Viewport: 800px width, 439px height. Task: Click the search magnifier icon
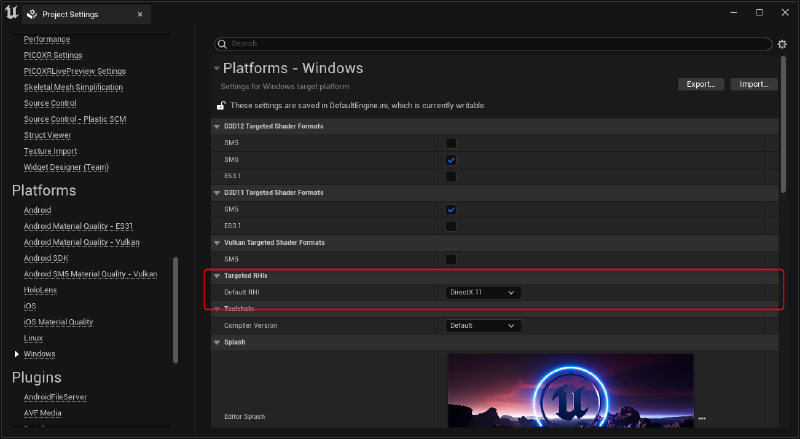(222, 44)
